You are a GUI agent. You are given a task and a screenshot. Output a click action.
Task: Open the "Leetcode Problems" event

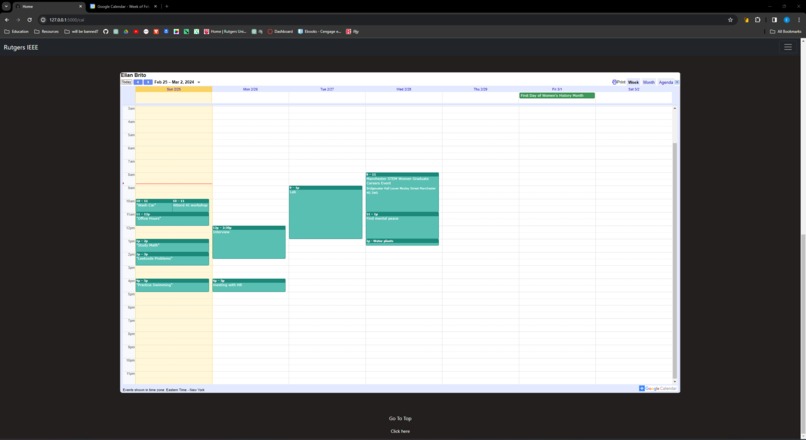click(172, 259)
